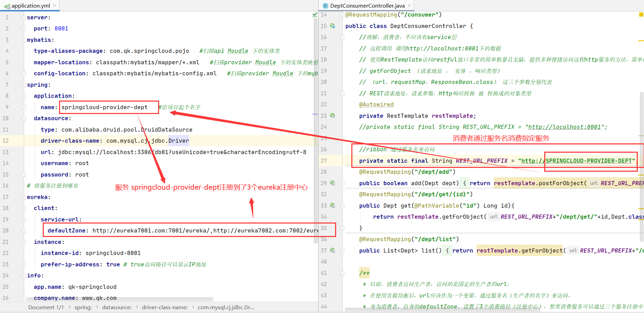This screenshot has width=644, height=313.
Task: Collapse comment block fold at Java line 16
Action: [x=342, y=37]
